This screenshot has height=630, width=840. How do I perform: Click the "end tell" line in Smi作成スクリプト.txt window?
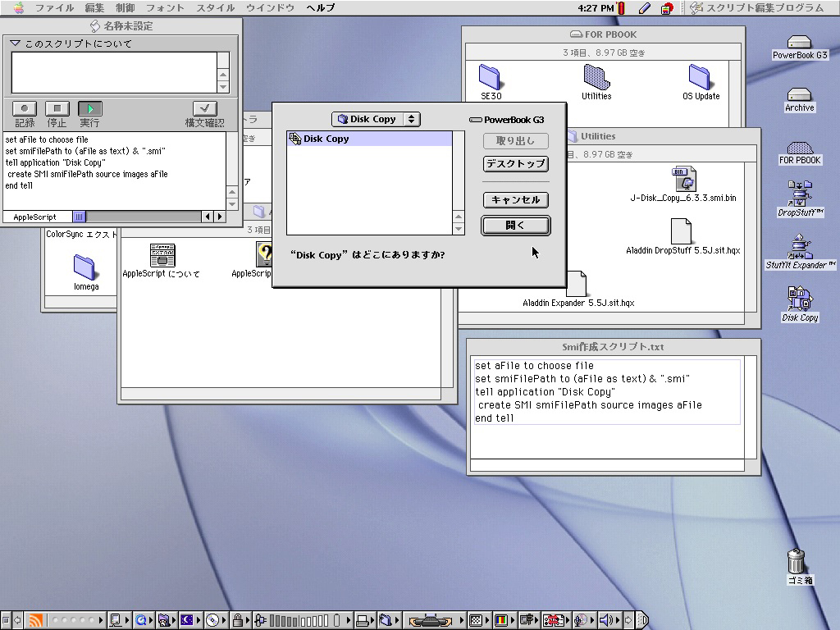coord(495,418)
